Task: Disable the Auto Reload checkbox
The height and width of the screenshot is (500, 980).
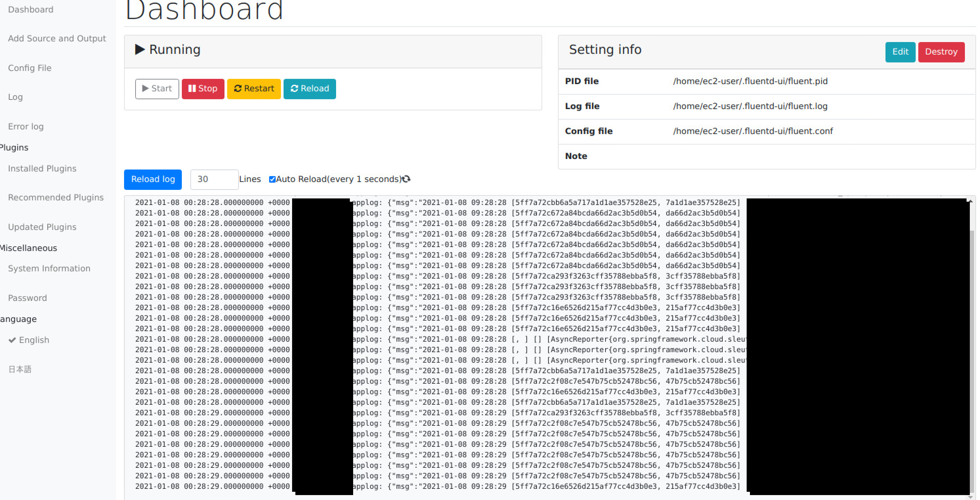Action: [272, 179]
